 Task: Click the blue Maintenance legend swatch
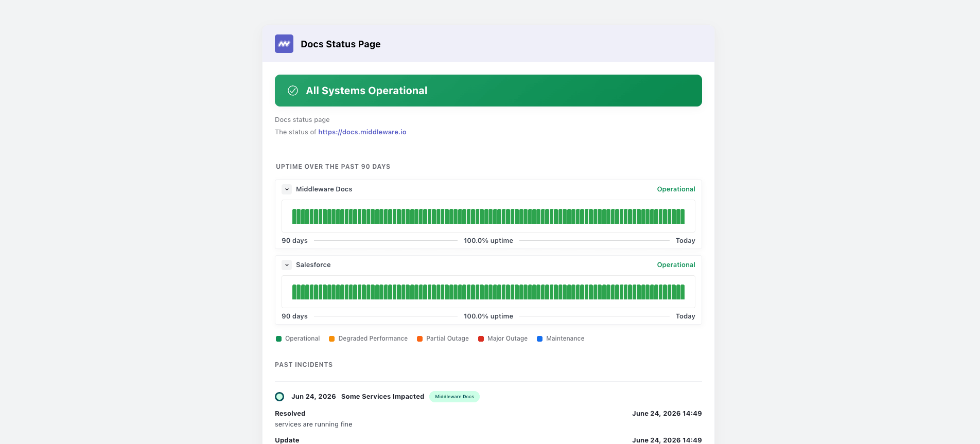point(540,339)
